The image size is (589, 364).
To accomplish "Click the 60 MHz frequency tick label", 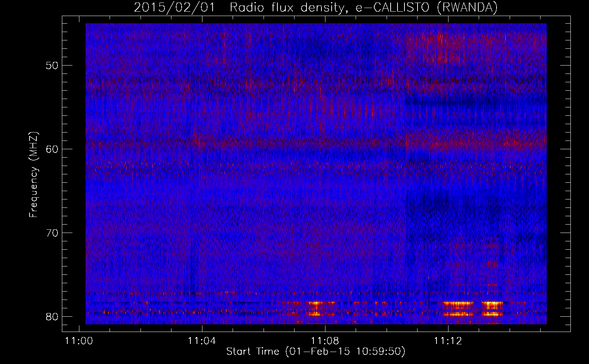I will point(52,149).
